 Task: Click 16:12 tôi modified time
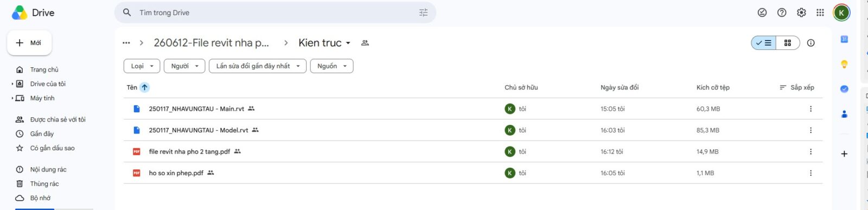click(x=612, y=152)
